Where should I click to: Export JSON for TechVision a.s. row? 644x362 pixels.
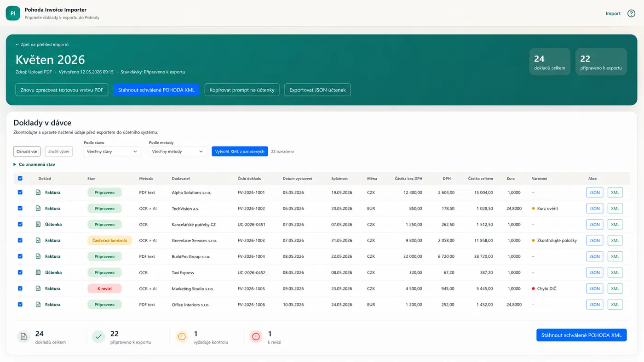[x=595, y=209]
